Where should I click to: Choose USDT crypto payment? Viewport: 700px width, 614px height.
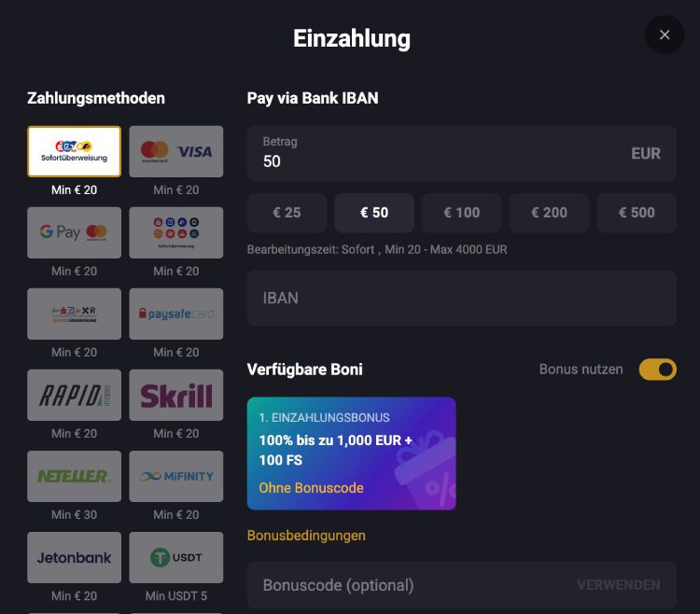tap(175, 557)
